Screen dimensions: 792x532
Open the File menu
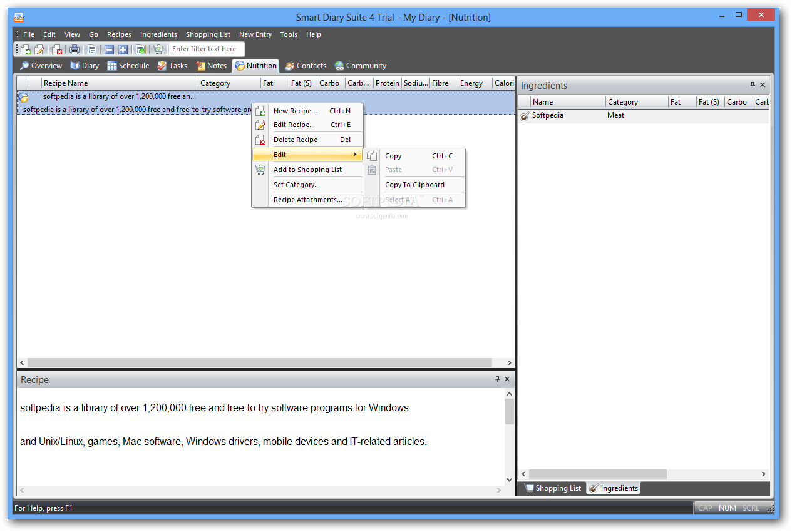[x=29, y=34]
